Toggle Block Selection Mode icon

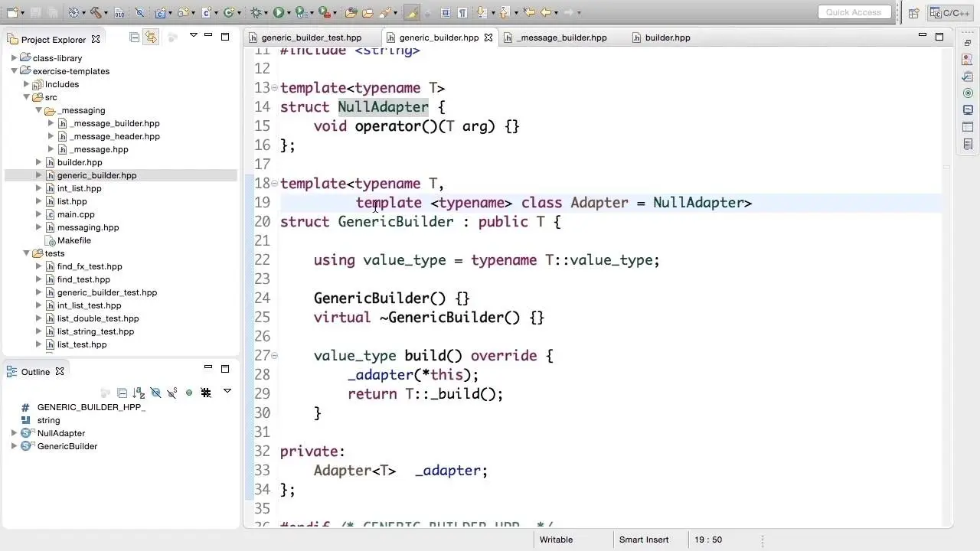[446, 12]
